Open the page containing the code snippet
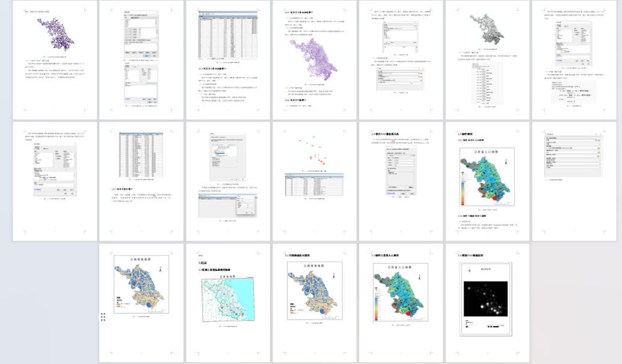Viewport: 622px width, 364px height. tap(573, 60)
